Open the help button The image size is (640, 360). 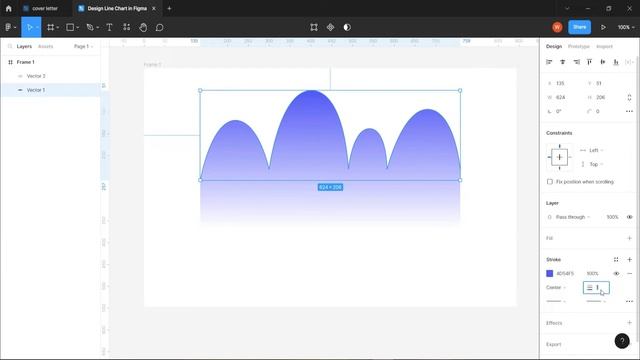(x=622, y=341)
